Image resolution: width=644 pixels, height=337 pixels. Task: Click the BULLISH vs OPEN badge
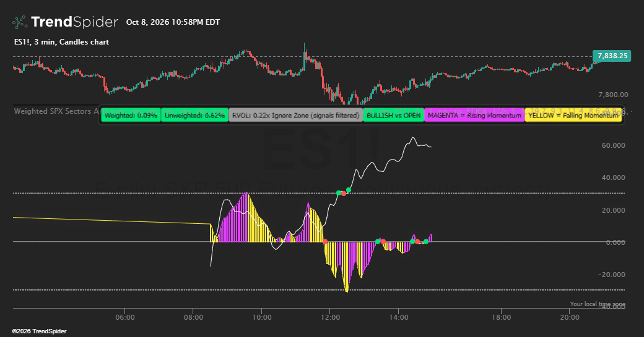[x=393, y=116]
